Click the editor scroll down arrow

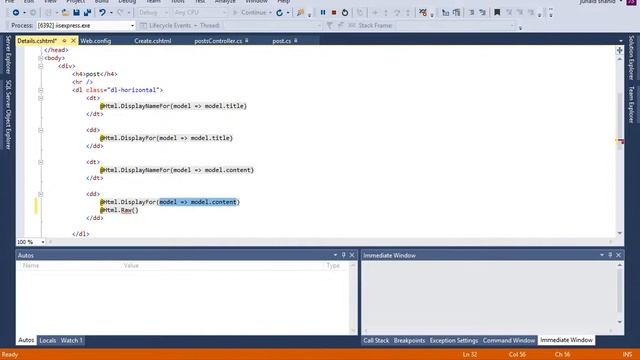(x=620, y=233)
